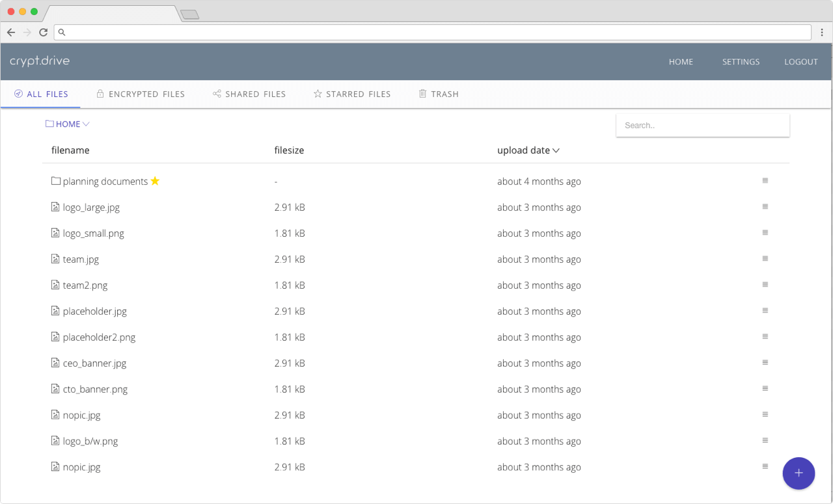Image resolution: width=833 pixels, height=504 pixels.
Task: Open row menu for team2.png
Action: (765, 285)
